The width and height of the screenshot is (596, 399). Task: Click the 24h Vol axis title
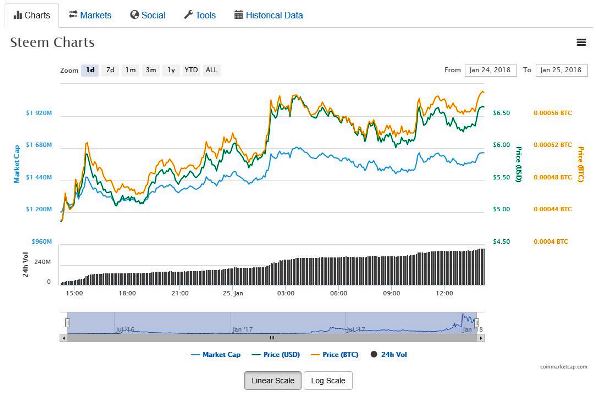(x=25, y=264)
